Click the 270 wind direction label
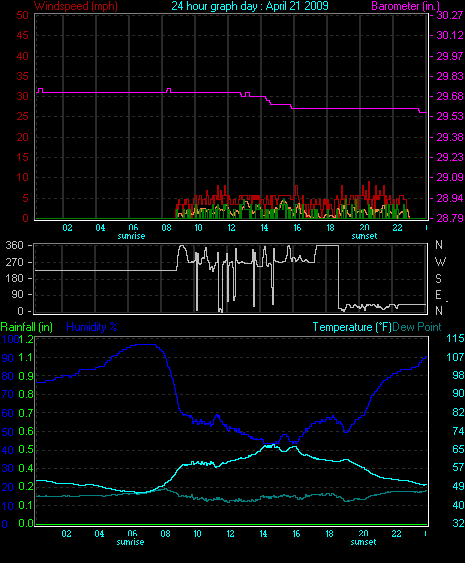 (x=14, y=262)
